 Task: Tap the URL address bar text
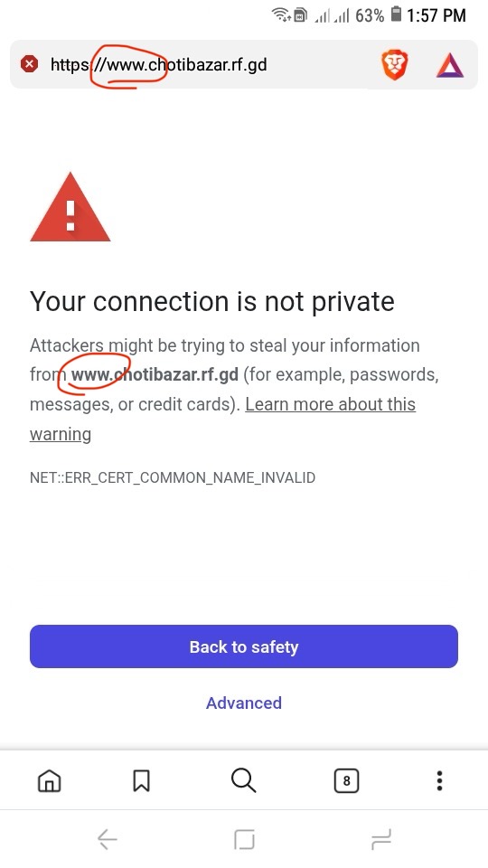point(159,65)
